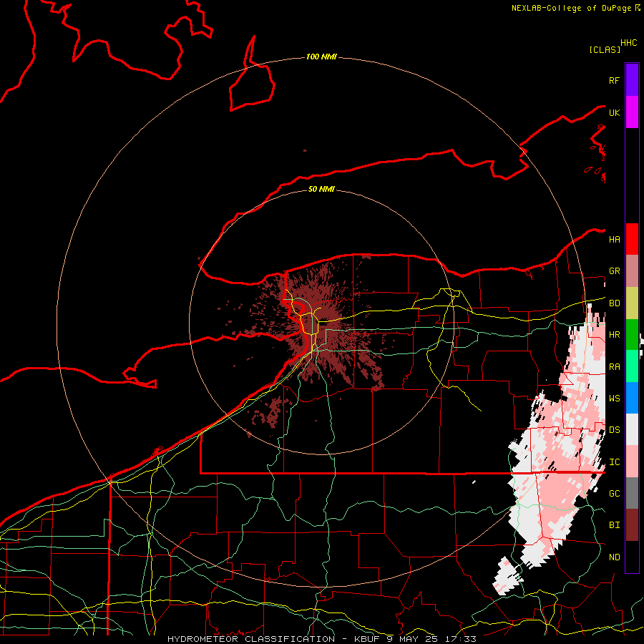Select the IC legend label

[614, 462]
